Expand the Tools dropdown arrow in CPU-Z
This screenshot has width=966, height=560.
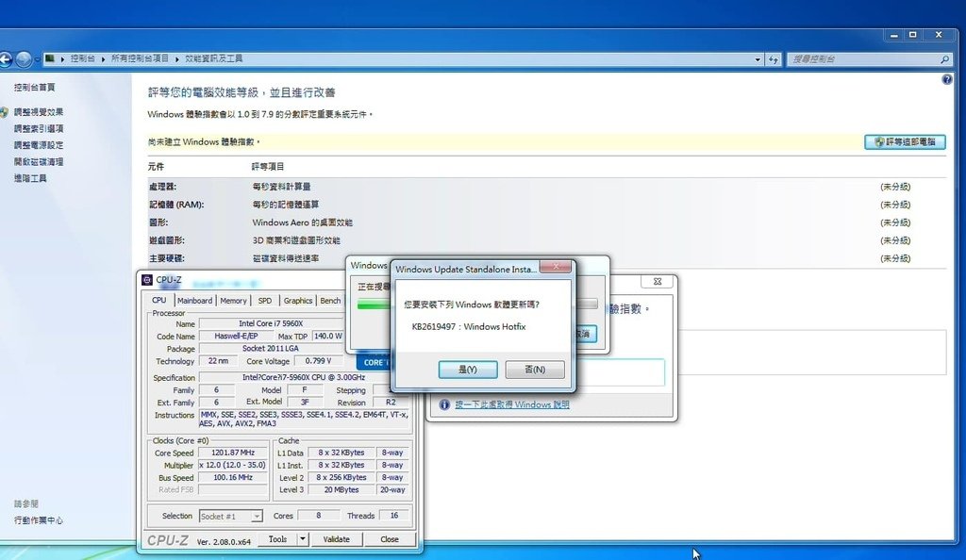pos(303,539)
